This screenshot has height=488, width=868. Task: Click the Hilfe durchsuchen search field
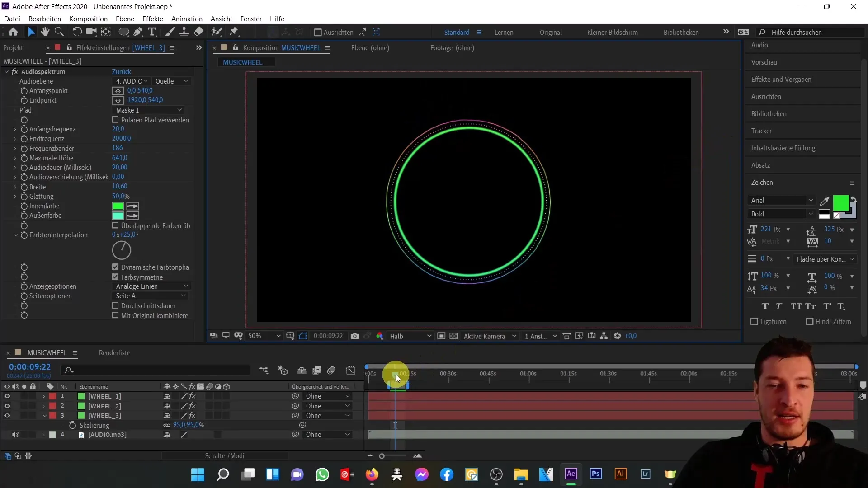click(809, 32)
